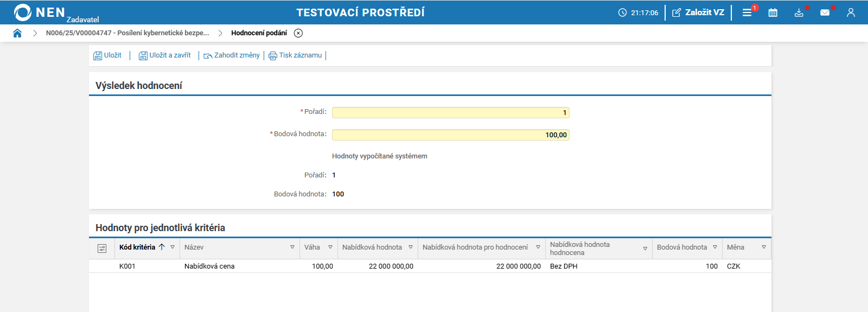Open the user profile icon
This screenshot has width=868, height=312.
[851, 12]
